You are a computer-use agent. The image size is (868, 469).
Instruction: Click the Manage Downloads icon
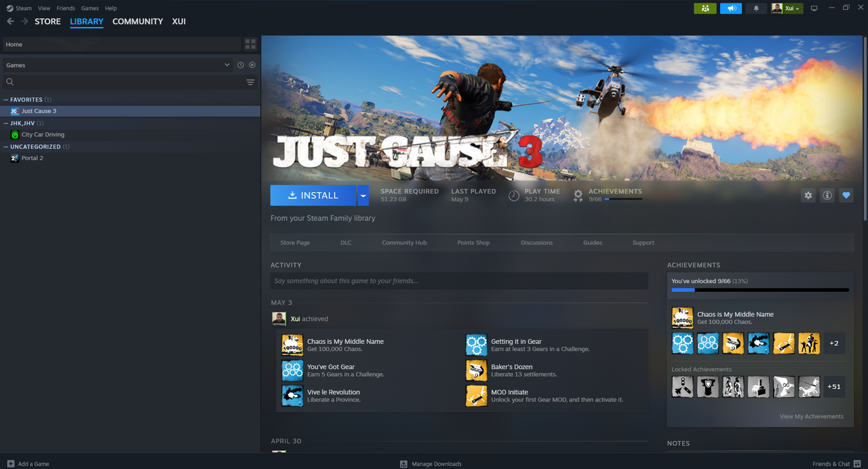tap(403, 464)
